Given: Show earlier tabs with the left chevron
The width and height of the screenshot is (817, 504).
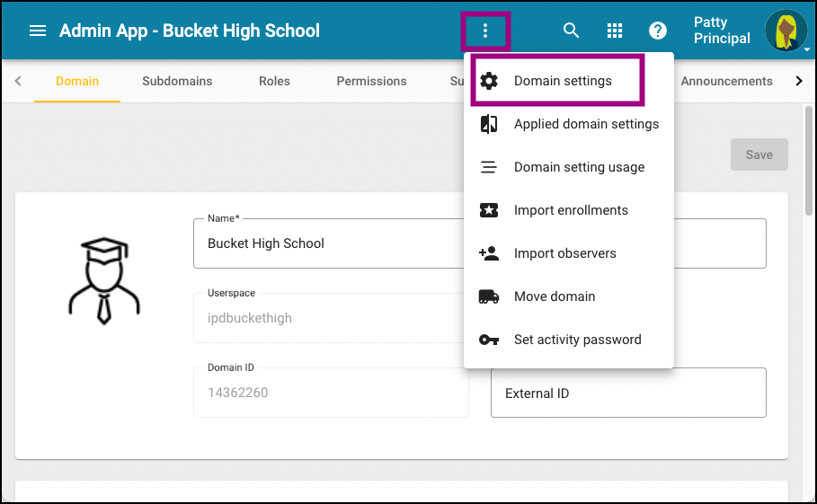Looking at the screenshot, I should (18, 81).
